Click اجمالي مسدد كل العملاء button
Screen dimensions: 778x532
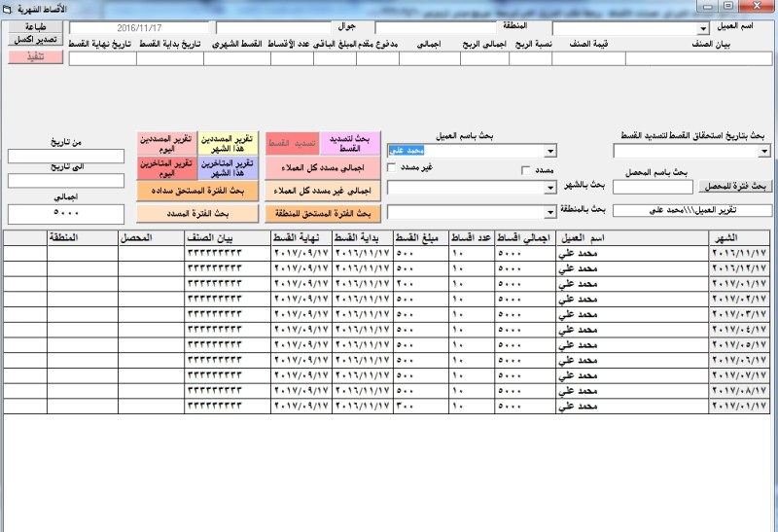click(323, 168)
